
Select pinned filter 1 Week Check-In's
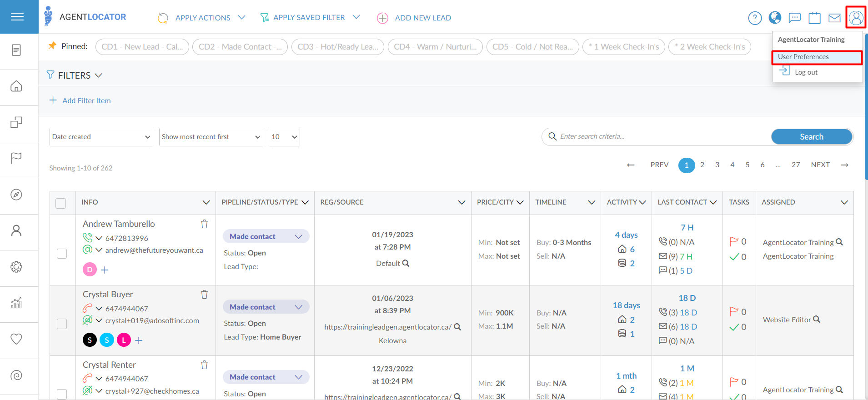point(624,47)
